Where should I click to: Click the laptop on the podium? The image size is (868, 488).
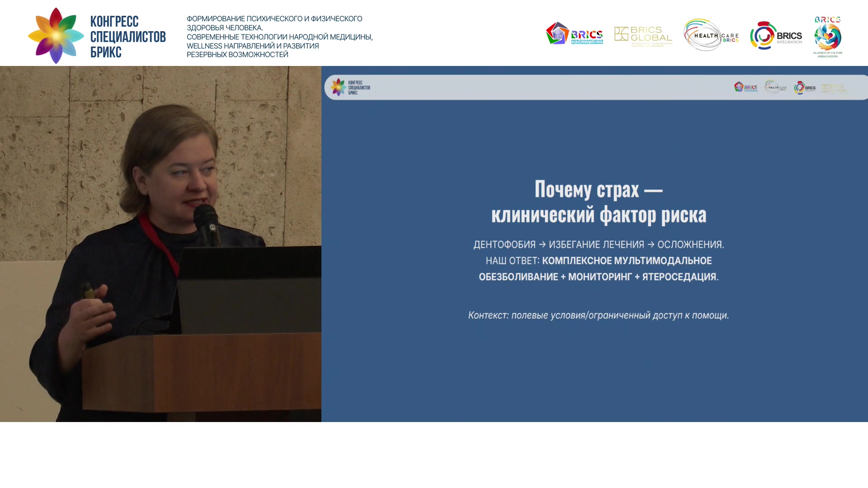(x=249, y=290)
